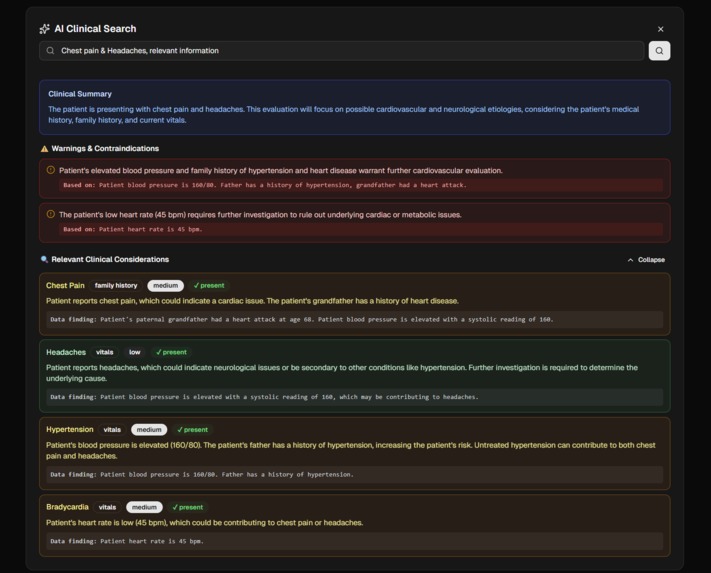Click the warning triangle icon by Warnings & Contraindications

click(44, 149)
